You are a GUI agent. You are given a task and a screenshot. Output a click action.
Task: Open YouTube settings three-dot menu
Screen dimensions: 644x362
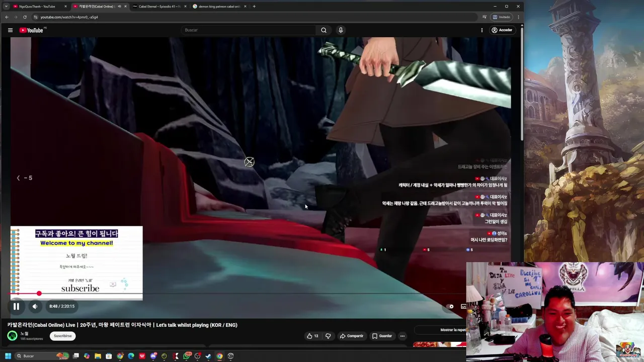pyautogui.click(x=481, y=30)
